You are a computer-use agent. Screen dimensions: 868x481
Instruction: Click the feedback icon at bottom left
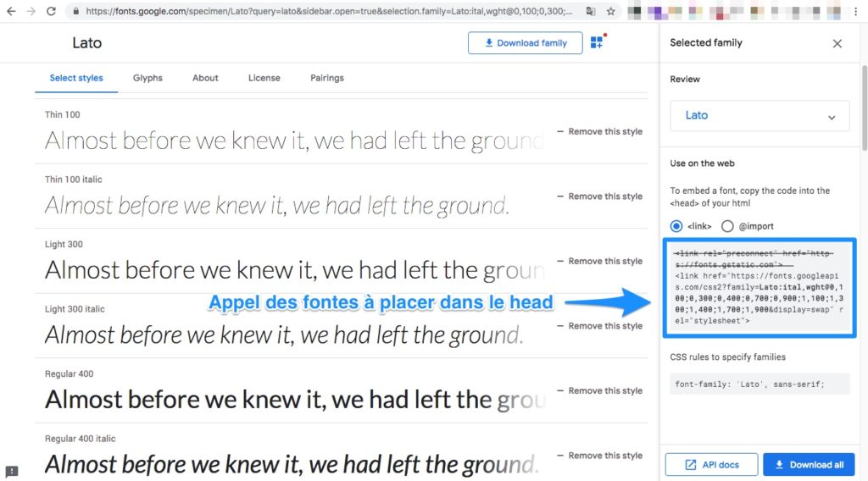(12, 472)
